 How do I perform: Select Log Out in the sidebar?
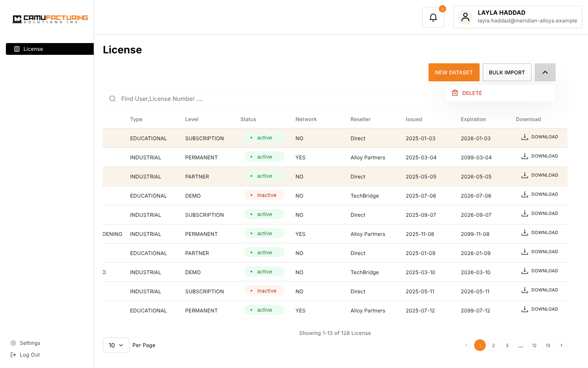click(25, 355)
